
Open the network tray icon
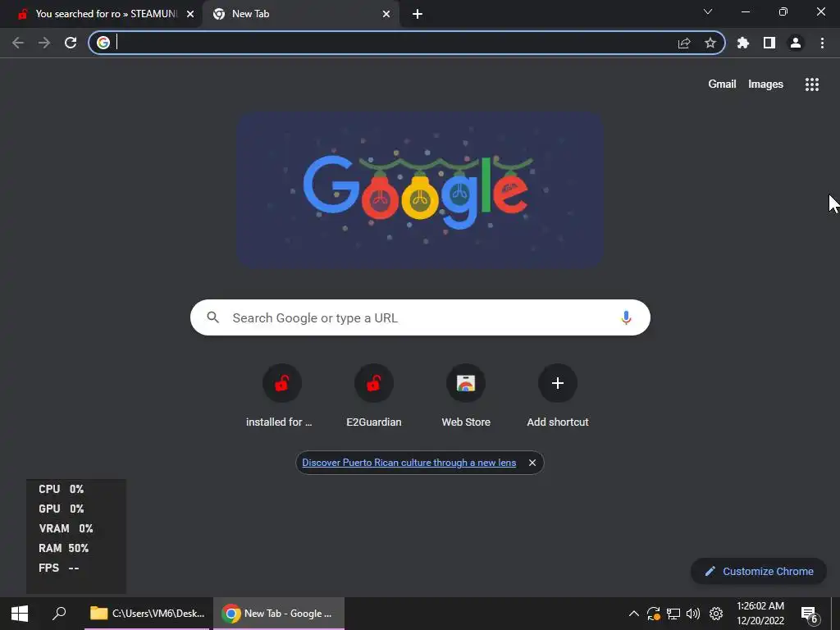pyautogui.click(x=673, y=614)
